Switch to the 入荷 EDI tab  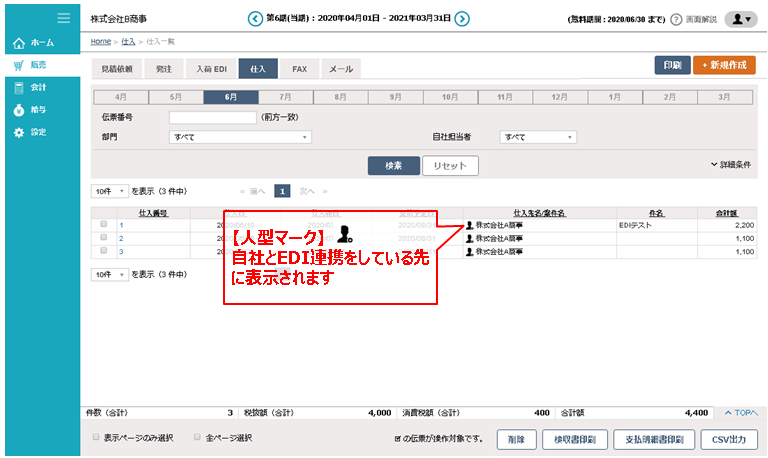pyautogui.click(x=212, y=69)
